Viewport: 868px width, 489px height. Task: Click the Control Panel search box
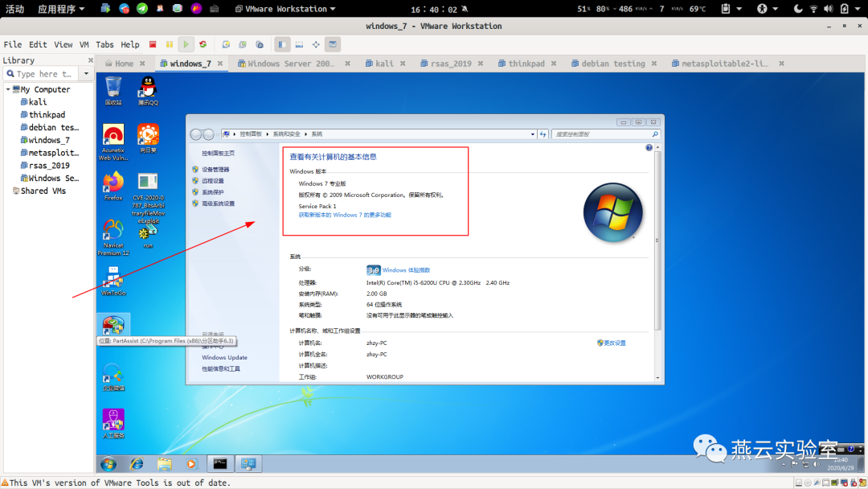(x=606, y=134)
